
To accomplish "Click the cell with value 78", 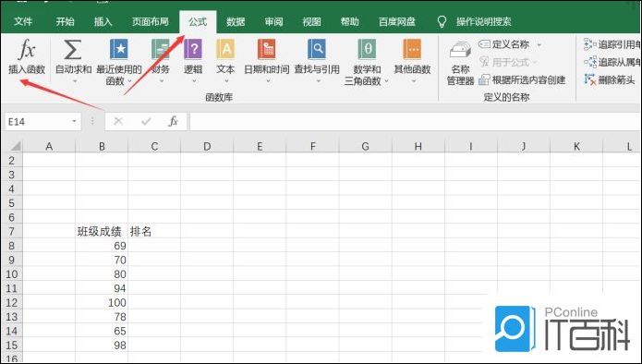I will [x=102, y=317].
